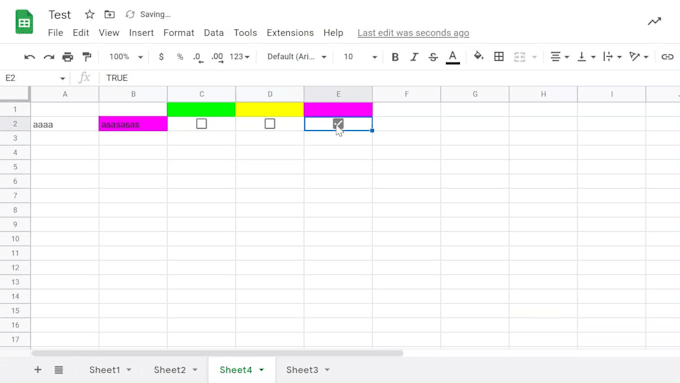Open merge type dropdown arrow
Viewport: 680px width, 383px height.
[534, 57]
